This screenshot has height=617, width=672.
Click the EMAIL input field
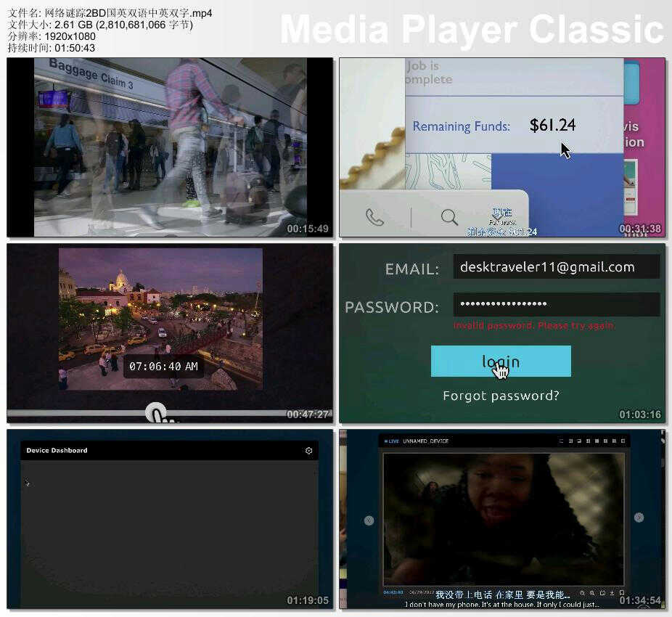click(556, 267)
